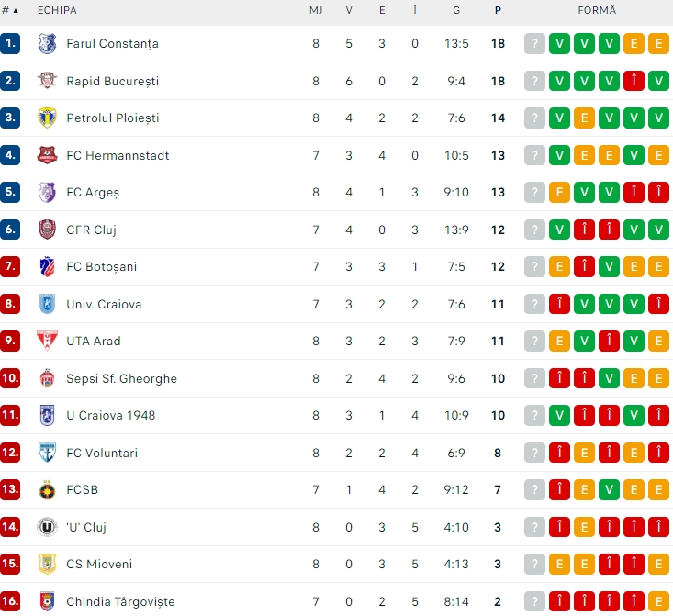The width and height of the screenshot is (673, 616).
Task: Sort table by MJ matches played
Action: (x=315, y=10)
